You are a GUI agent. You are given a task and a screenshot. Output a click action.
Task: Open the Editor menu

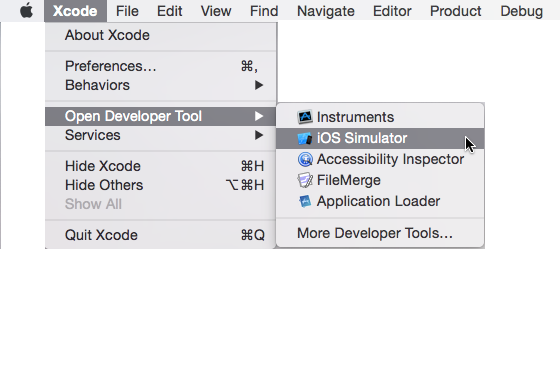pyautogui.click(x=392, y=11)
